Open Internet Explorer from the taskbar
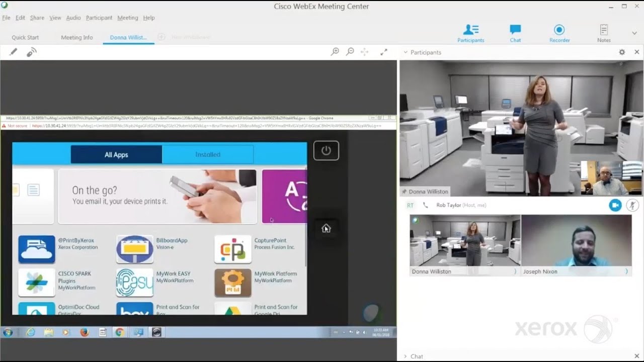 (x=31, y=332)
